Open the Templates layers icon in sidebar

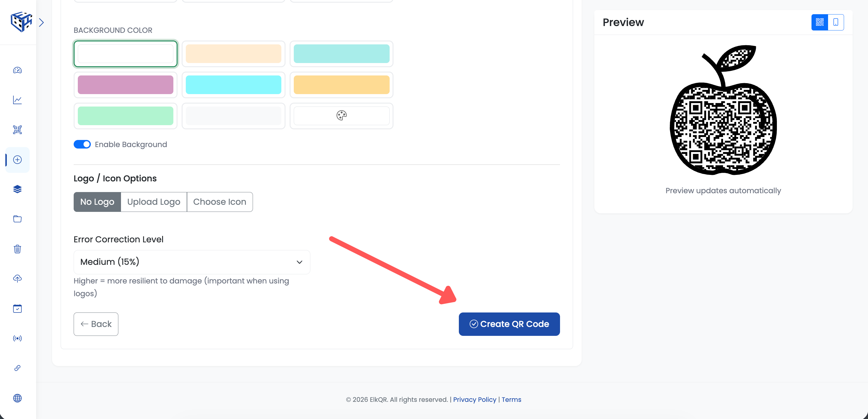point(17,189)
